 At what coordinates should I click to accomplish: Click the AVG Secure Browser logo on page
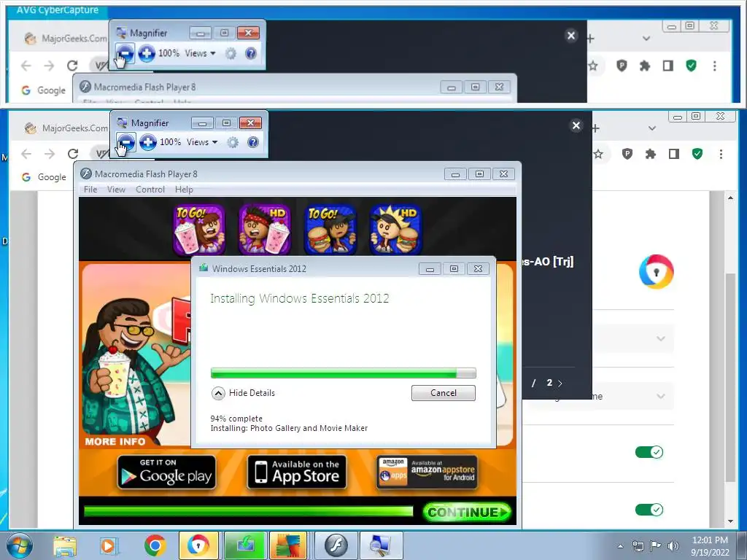pos(657,272)
